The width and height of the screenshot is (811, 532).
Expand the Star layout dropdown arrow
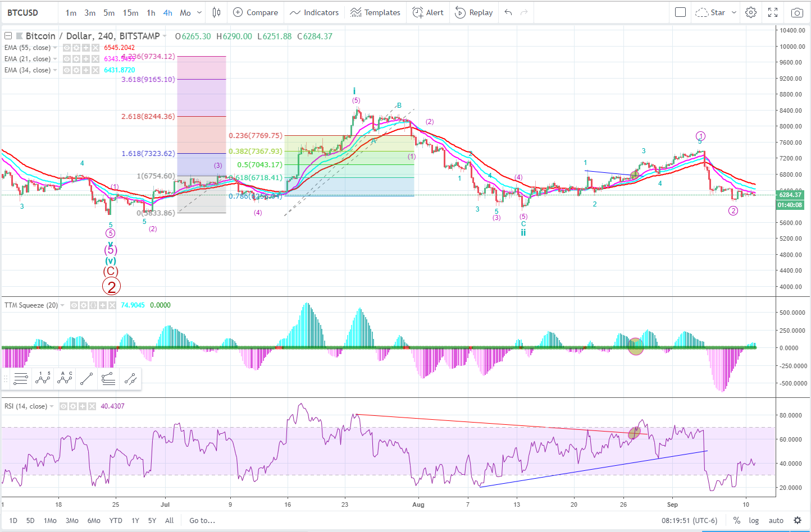click(734, 12)
